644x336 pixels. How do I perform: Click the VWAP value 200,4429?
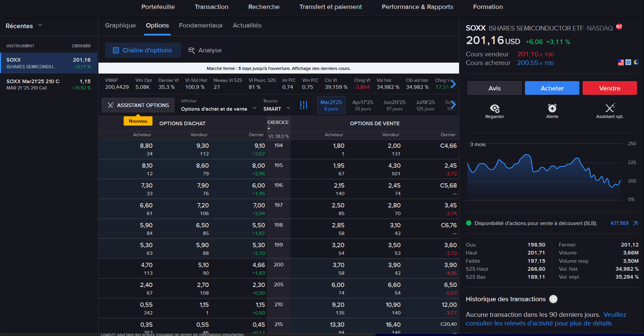point(117,87)
